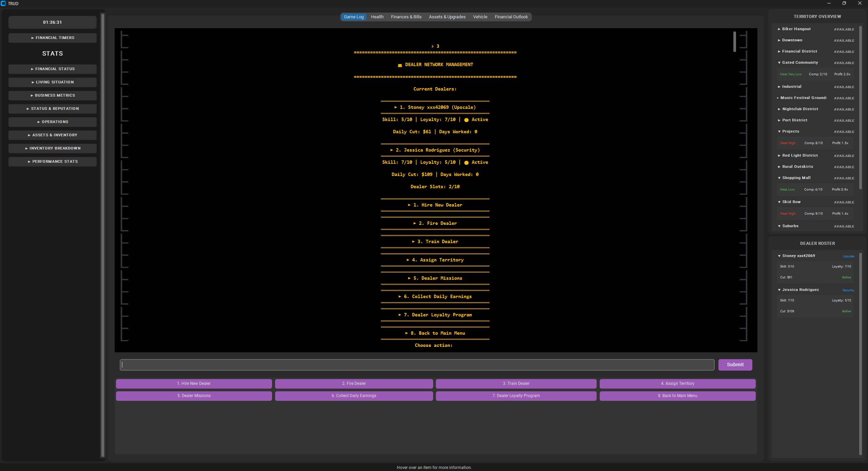868x471 pixels.
Task: Open the Financial Outlook tab
Action: (x=511, y=17)
